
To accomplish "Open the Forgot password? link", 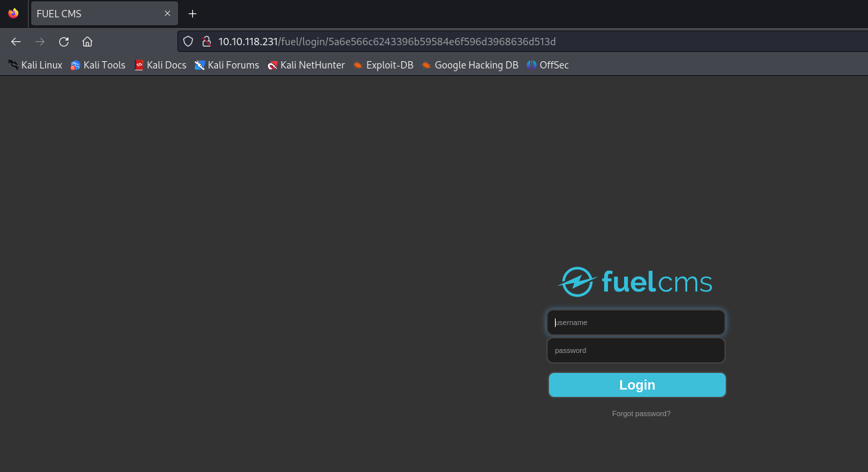I will coord(641,413).
